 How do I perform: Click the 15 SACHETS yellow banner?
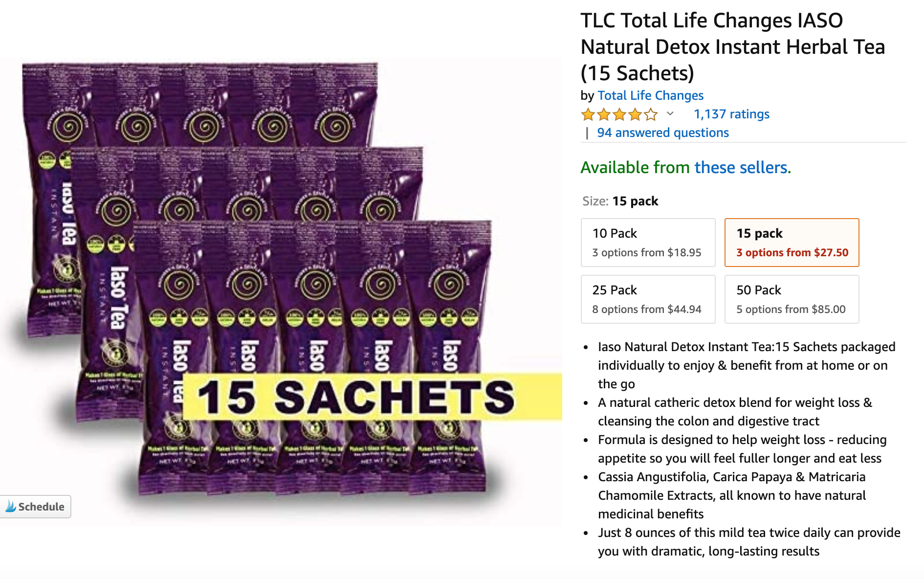[372, 397]
